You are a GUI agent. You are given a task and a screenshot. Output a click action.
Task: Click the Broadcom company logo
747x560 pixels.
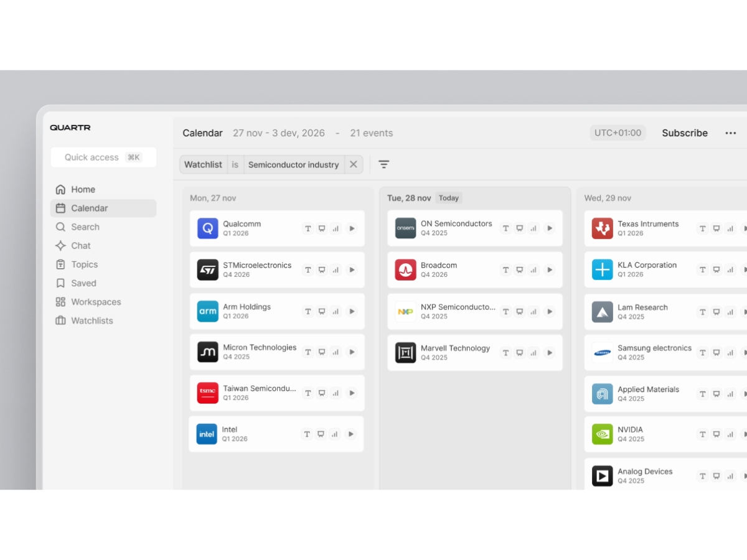pos(406,269)
